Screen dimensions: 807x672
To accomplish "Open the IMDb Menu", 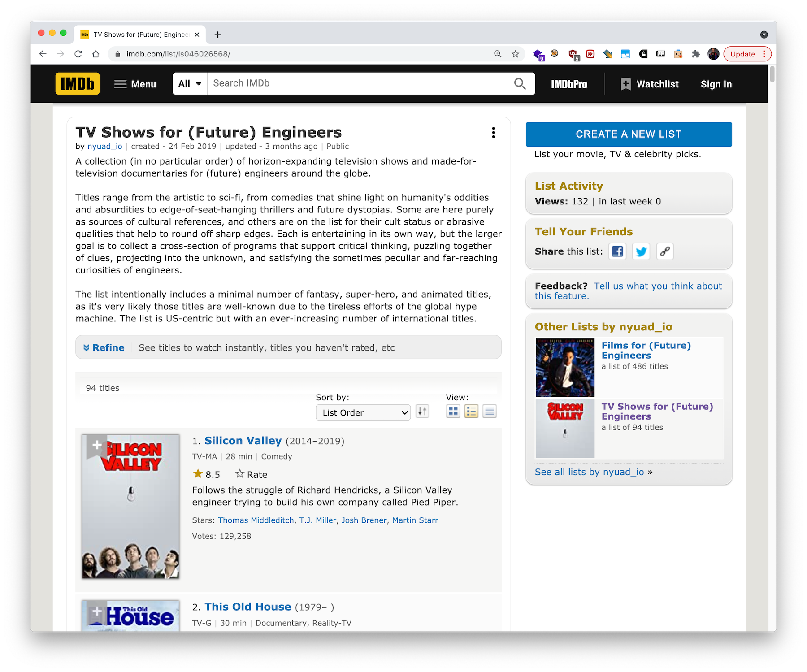I will click(x=135, y=84).
